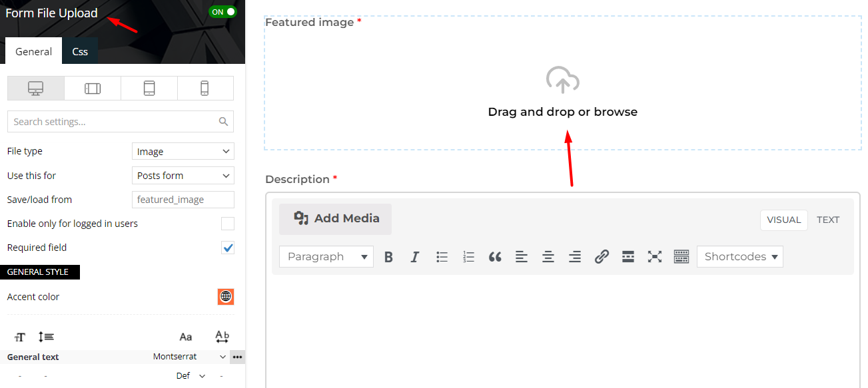
Task: Switch to the Css tab
Action: (x=80, y=51)
